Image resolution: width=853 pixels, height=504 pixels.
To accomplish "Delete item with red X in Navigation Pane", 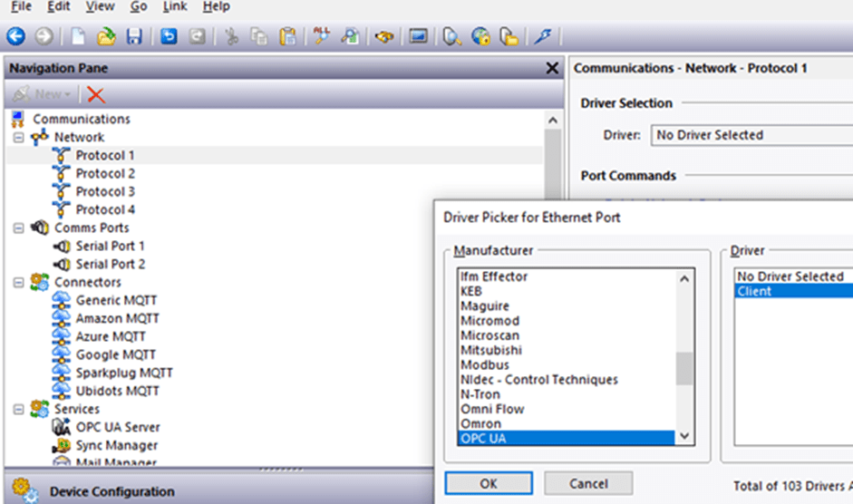I will [x=96, y=94].
